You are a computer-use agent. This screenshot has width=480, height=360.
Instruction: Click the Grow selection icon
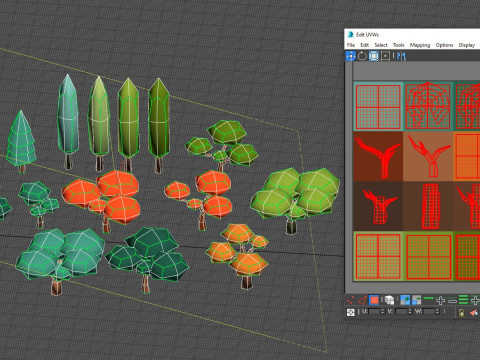(x=405, y=300)
